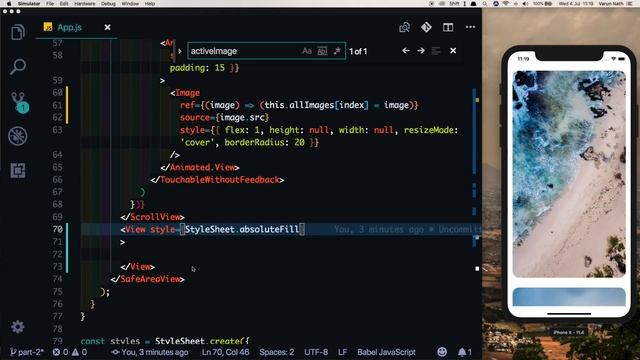The width and height of the screenshot is (640, 360).
Task: Click the 'StyleSheet.absoluteFill' code text
Action: click(x=242, y=229)
